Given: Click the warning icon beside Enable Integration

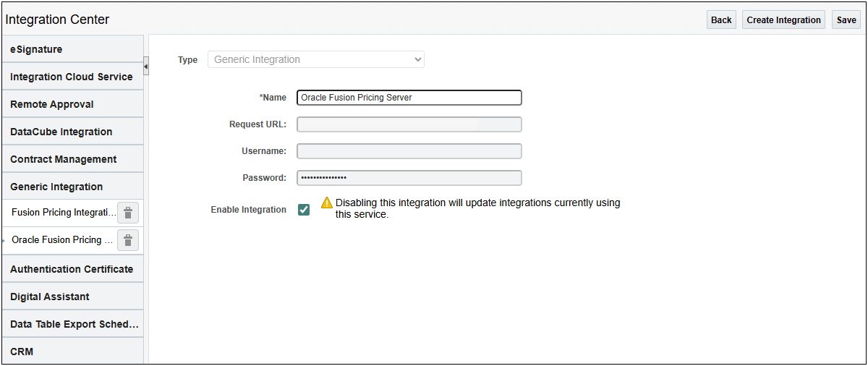Looking at the screenshot, I should (327, 203).
